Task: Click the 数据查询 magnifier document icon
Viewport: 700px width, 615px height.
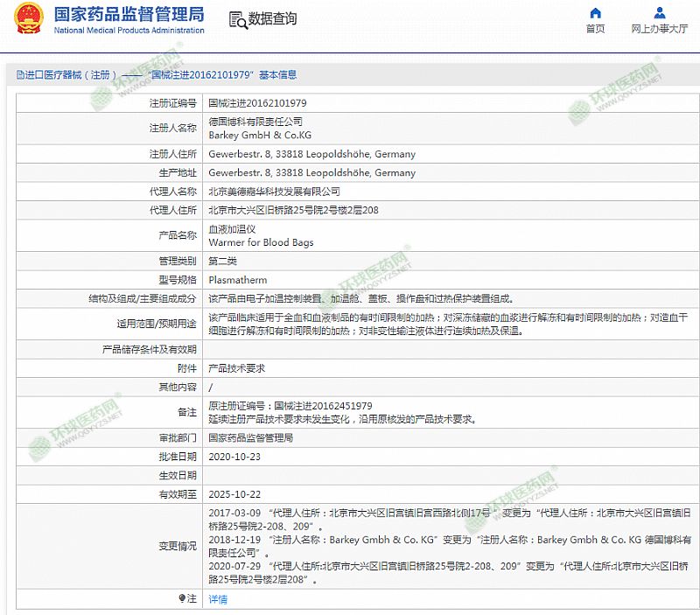Action: point(236,19)
